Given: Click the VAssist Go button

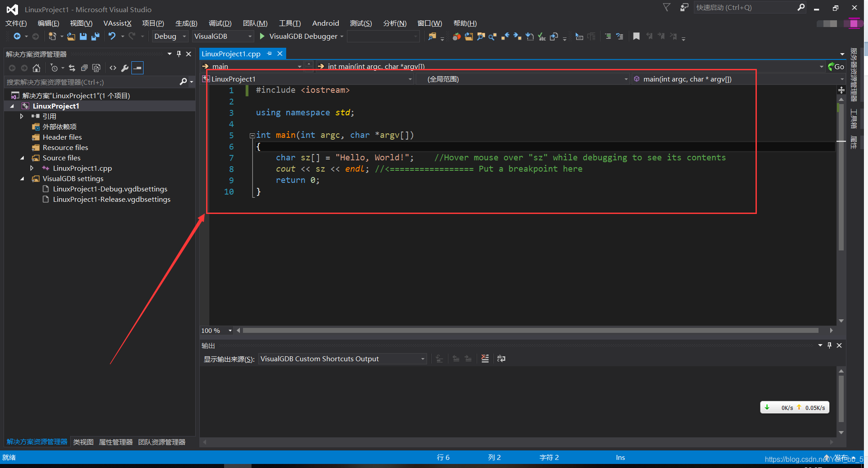Looking at the screenshot, I should (x=836, y=67).
